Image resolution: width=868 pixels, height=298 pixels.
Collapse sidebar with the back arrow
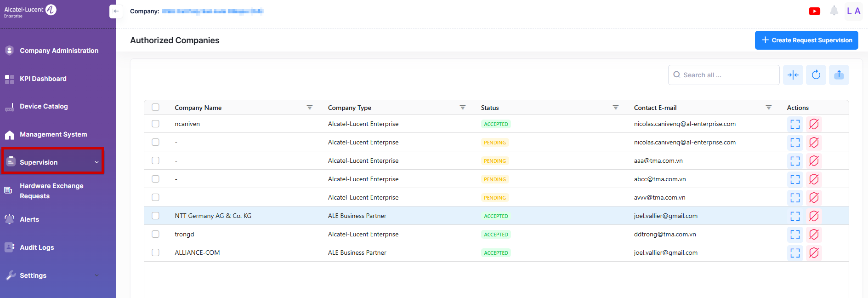pos(116,11)
